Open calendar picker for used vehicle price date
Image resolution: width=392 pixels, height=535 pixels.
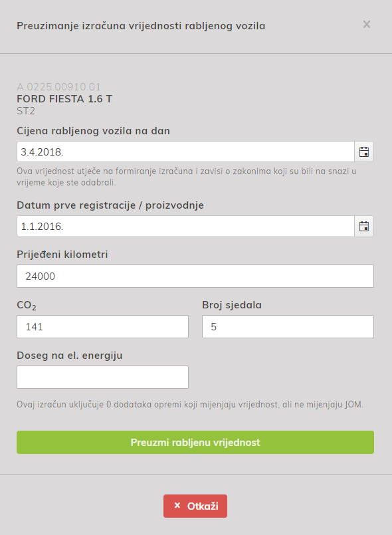click(364, 152)
